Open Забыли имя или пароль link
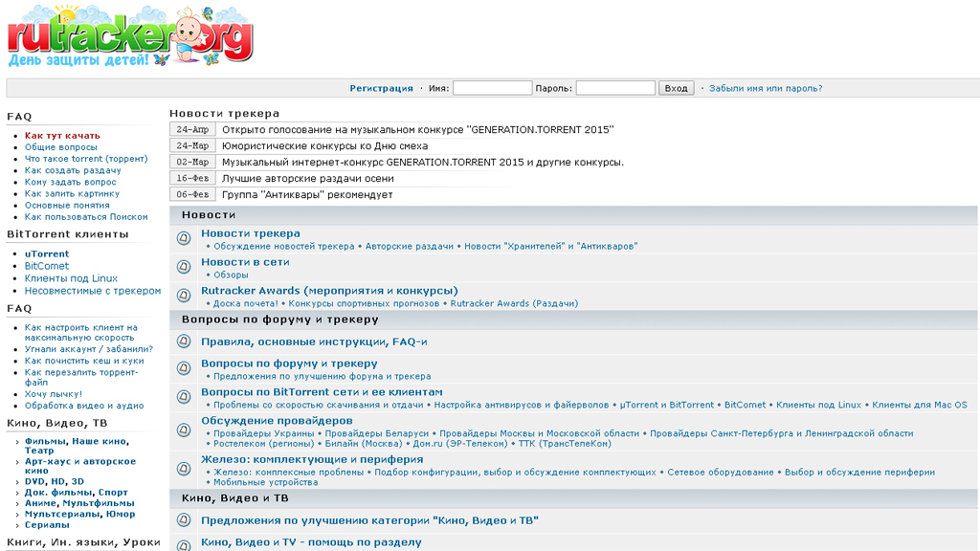The height and width of the screenshot is (551, 980). pyautogui.click(x=766, y=88)
